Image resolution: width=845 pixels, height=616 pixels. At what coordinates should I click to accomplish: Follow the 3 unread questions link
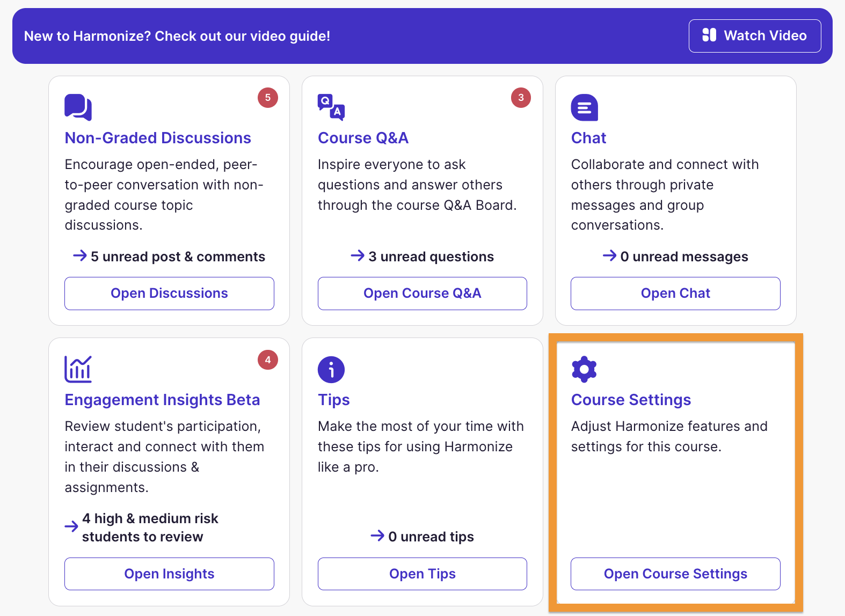click(422, 256)
